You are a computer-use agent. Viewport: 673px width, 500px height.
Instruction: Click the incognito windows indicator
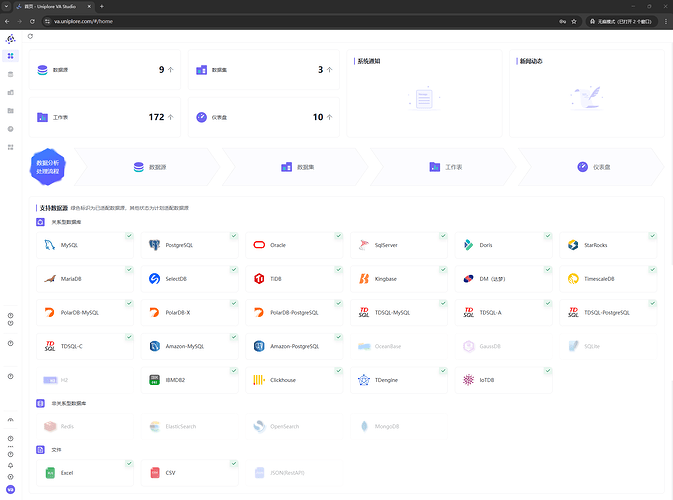(621, 21)
